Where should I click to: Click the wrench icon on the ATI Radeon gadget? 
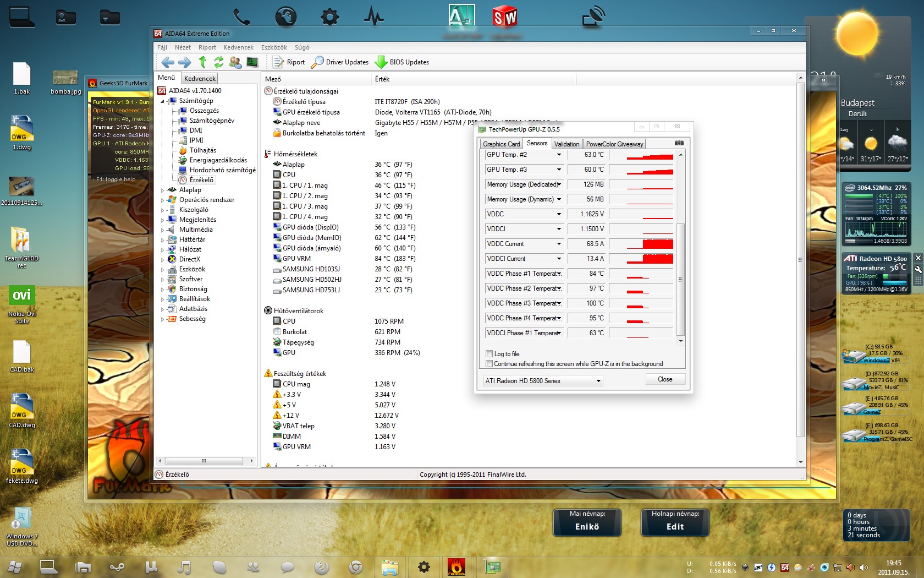point(918,269)
